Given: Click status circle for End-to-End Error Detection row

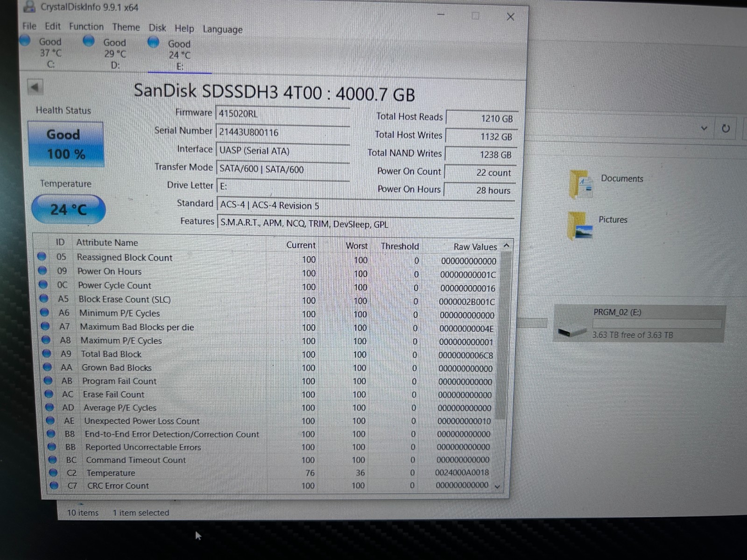Looking at the screenshot, I should click(51, 434).
